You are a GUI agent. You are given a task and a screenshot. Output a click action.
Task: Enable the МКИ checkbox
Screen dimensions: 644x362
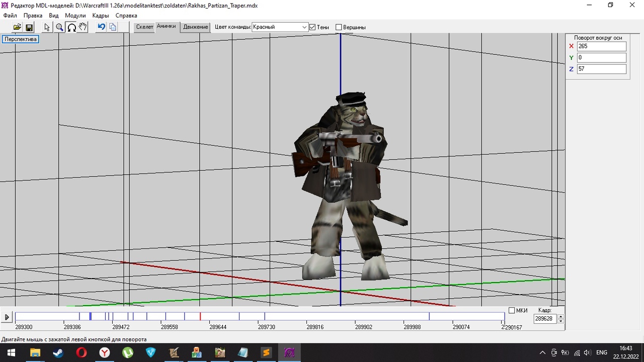coord(512,310)
